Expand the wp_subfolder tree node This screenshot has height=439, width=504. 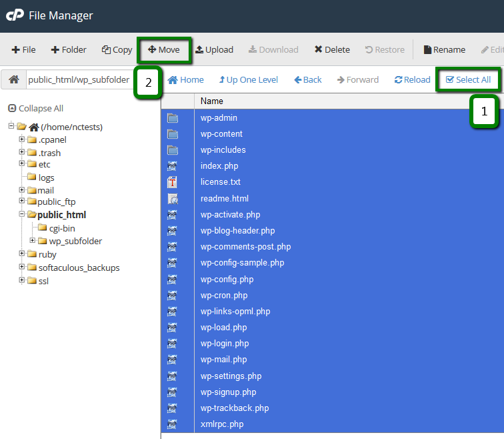point(33,241)
